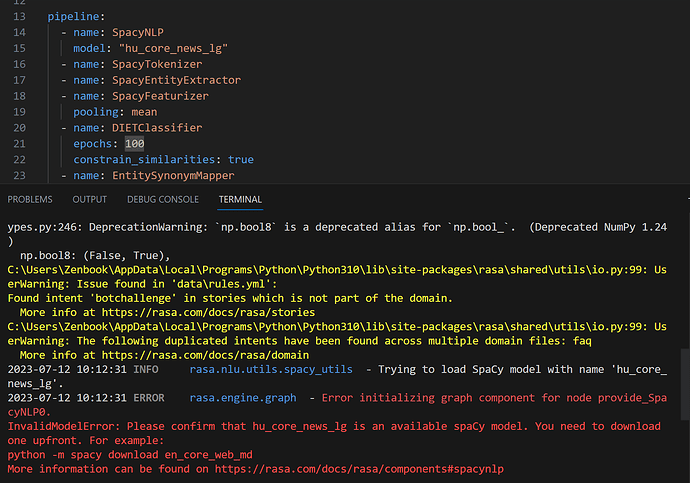Click the 'pipeline' key on line 13
This screenshot has height=483, width=690.
[73, 17]
